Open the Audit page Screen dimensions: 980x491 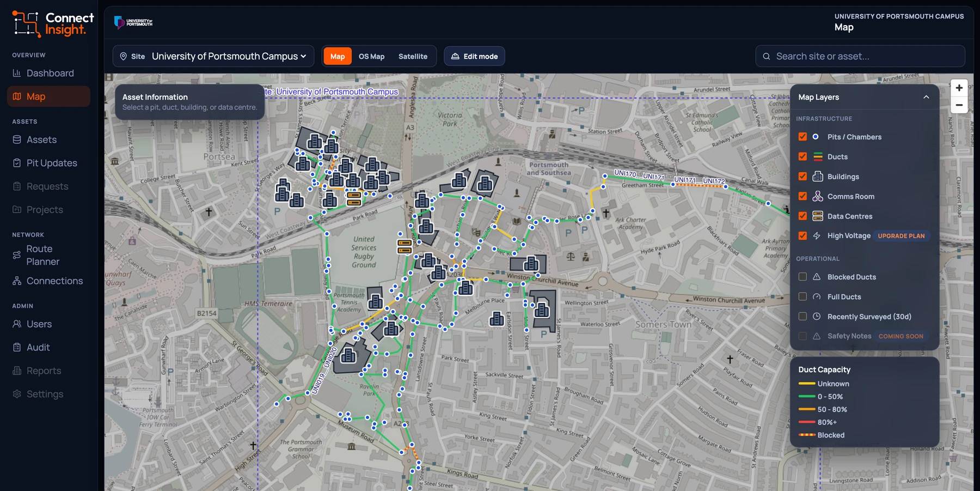[x=48, y=347]
